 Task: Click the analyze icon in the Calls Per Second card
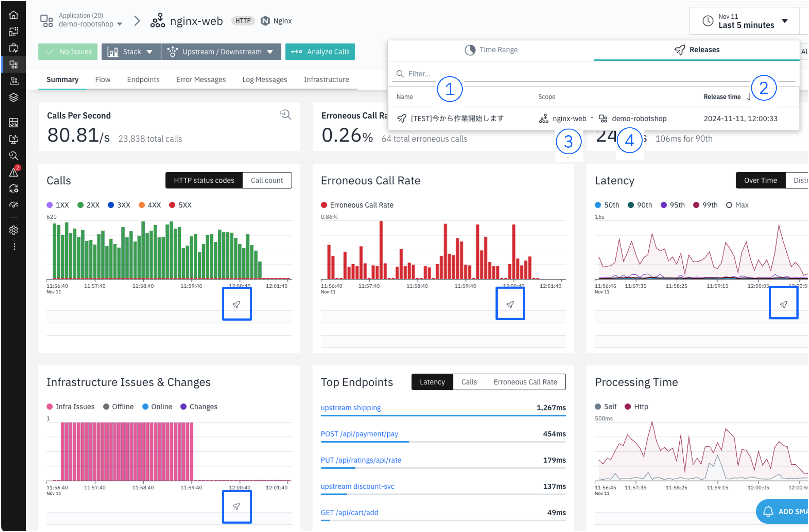point(286,115)
